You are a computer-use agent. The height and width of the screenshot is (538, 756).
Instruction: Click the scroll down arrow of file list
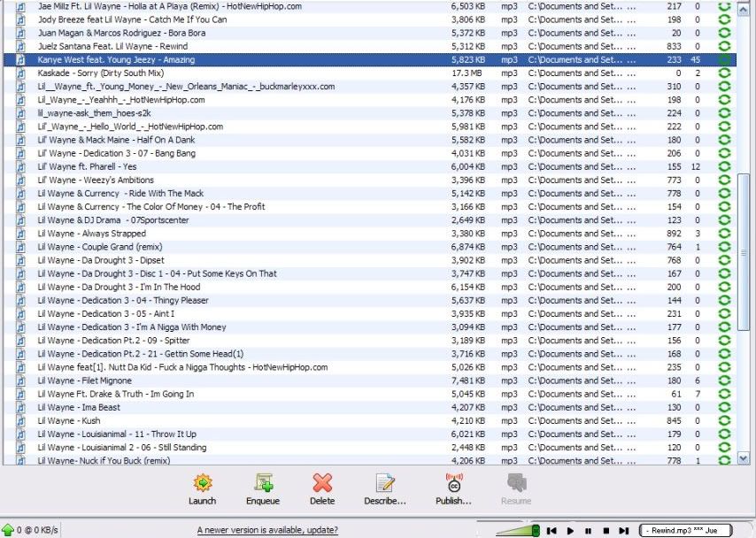[x=743, y=458]
